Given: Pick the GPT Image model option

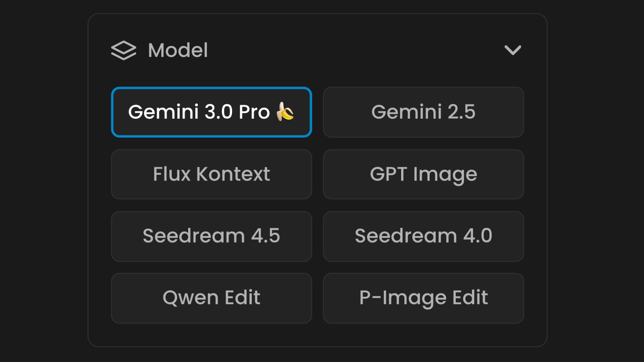Looking at the screenshot, I should [x=423, y=174].
